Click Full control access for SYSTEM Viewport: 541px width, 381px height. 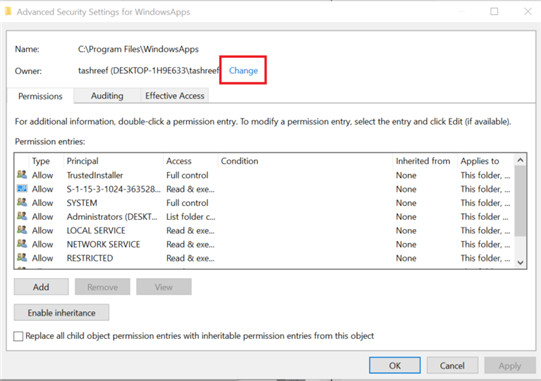187,203
